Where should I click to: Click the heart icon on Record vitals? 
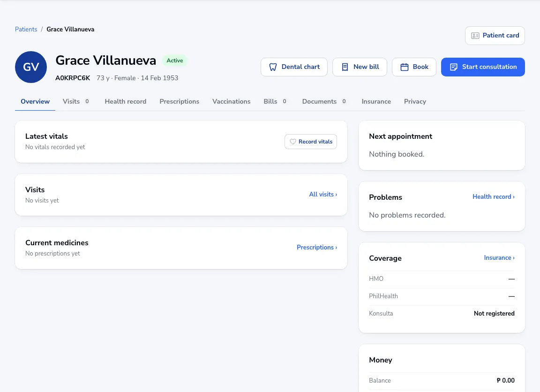pyautogui.click(x=292, y=142)
